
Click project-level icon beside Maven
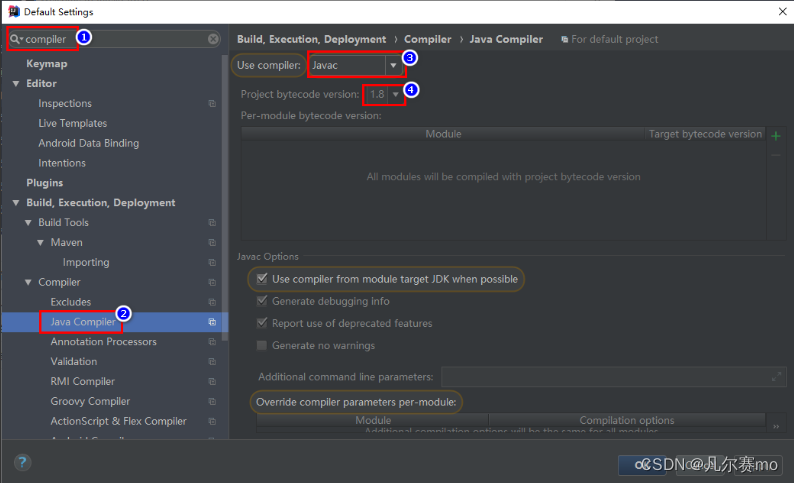tap(212, 243)
